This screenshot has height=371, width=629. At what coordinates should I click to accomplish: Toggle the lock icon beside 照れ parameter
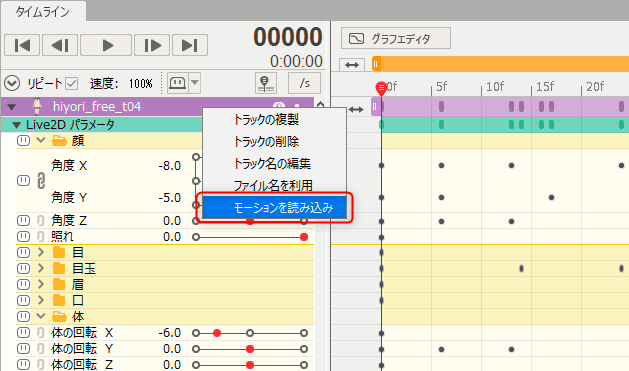pyautogui.click(x=41, y=237)
